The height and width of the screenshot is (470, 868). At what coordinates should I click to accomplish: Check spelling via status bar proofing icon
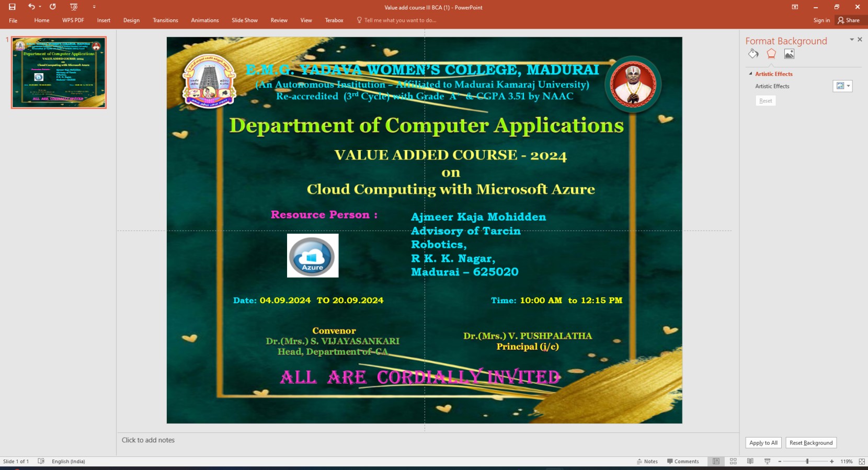pos(41,462)
